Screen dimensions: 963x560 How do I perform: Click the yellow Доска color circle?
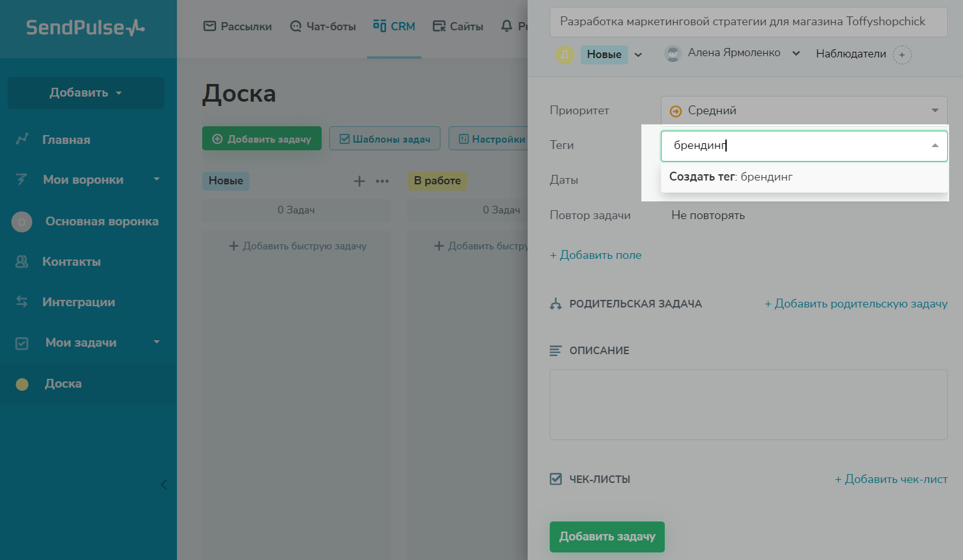22,384
